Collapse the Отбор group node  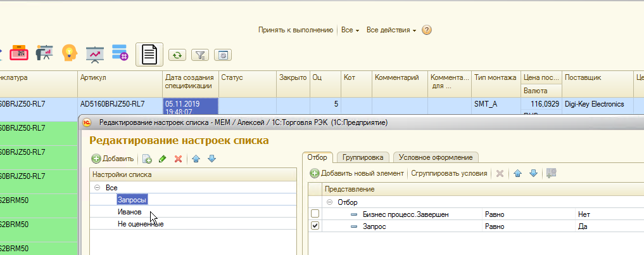tap(329, 202)
